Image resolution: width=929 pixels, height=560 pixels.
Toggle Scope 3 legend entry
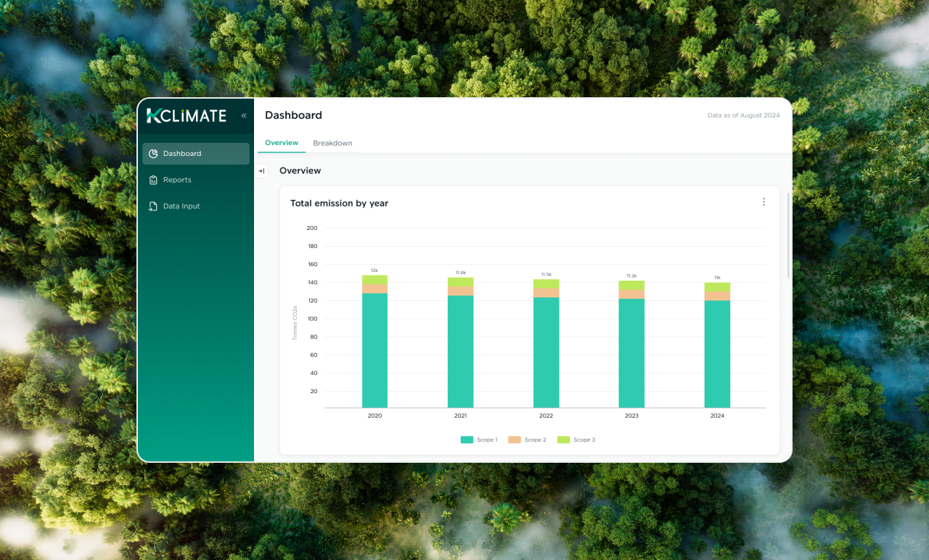pyautogui.click(x=576, y=440)
